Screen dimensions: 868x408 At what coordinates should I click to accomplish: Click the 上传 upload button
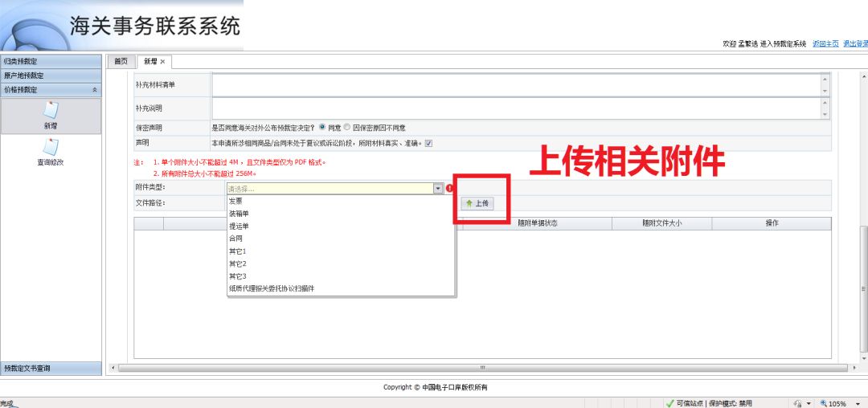tap(477, 203)
